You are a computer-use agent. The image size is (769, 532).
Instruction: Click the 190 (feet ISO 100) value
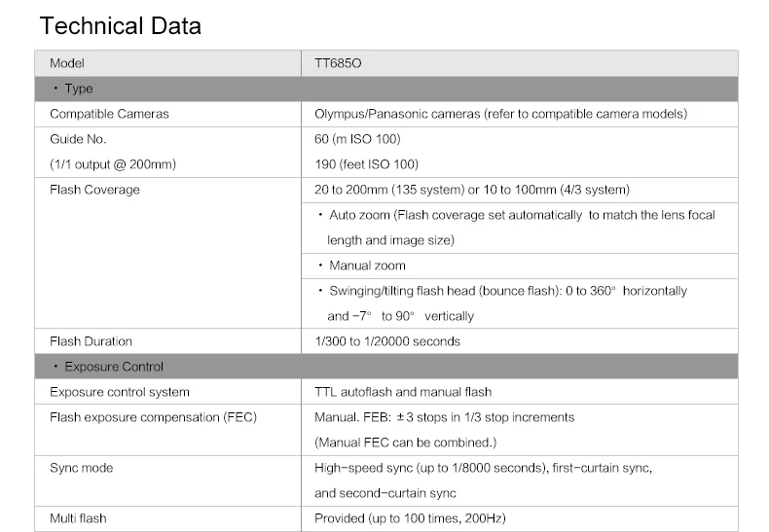366,164
